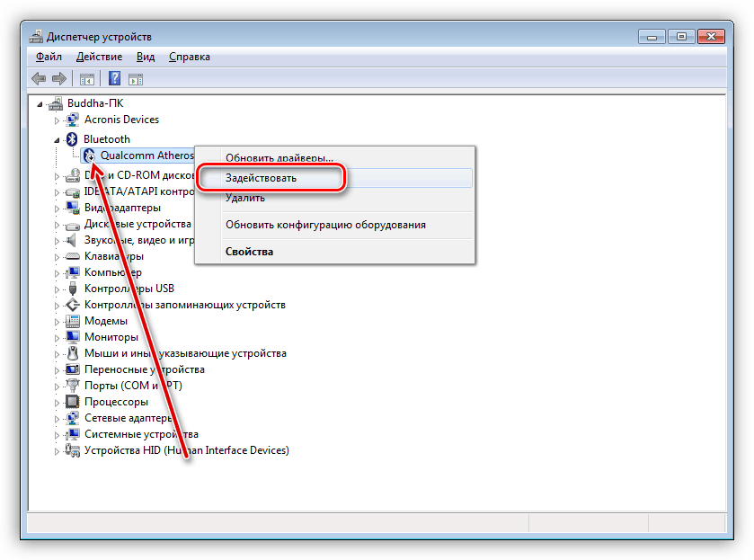Click the IDE ATA/ATAPI controllers icon
The height and width of the screenshot is (560, 754).
(73, 192)
